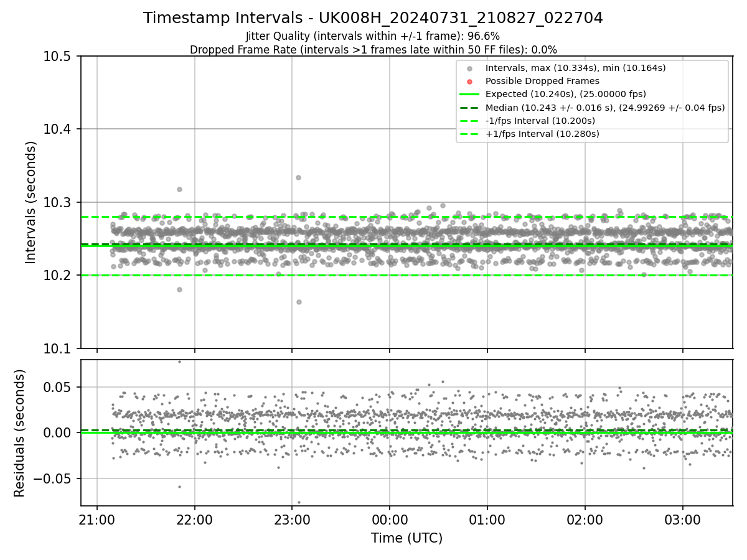Screen dimensions: 747x560
Task: Click the minimum interval outlier point at 10.164s
Action: pyautogui.click(x=299, y=302)
